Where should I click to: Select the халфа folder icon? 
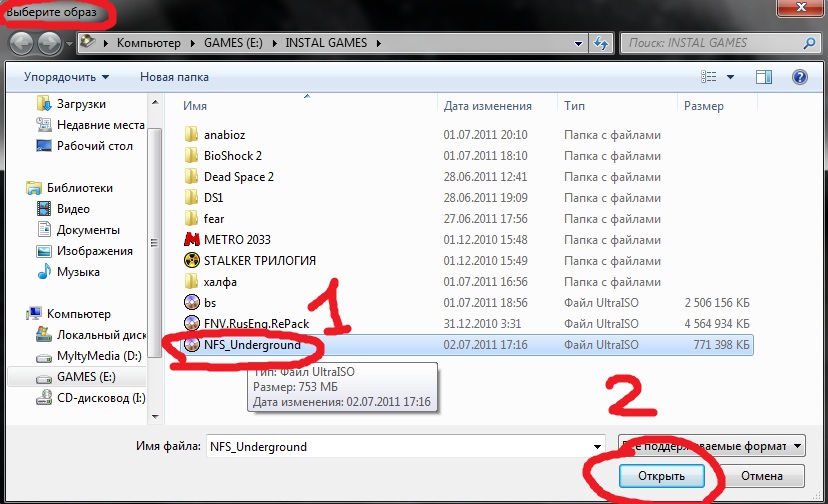tap(191, 282)
